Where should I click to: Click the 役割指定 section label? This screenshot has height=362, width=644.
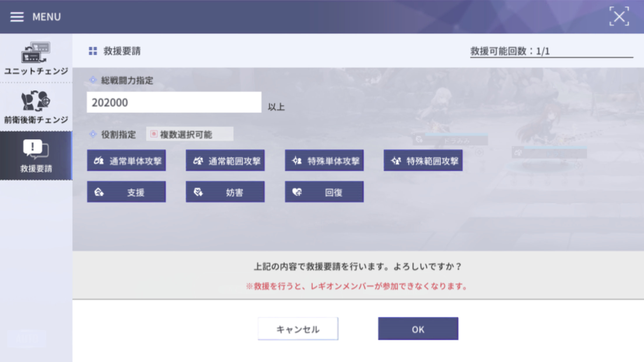(118, 135)
